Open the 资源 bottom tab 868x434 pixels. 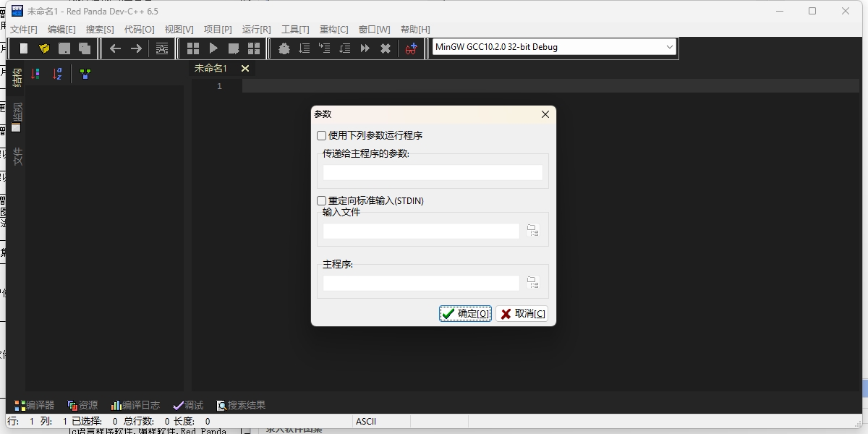click(x=82, y=406)
